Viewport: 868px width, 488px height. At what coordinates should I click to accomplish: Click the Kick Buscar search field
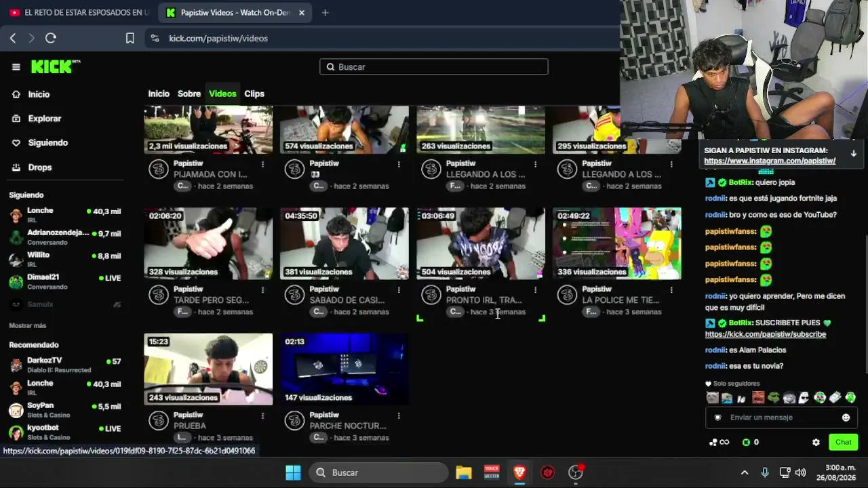pos(434,66)
